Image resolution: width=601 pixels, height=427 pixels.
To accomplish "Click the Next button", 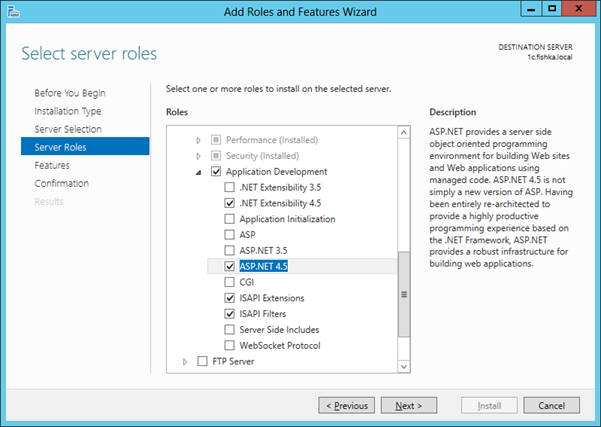I will (409, 405).
